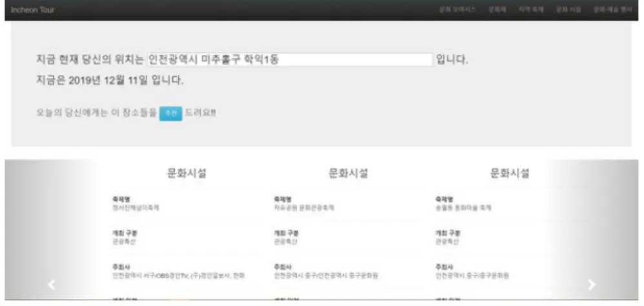Click festival name 정서진해넘이축제
644x306 pixels.
(136, 208)
